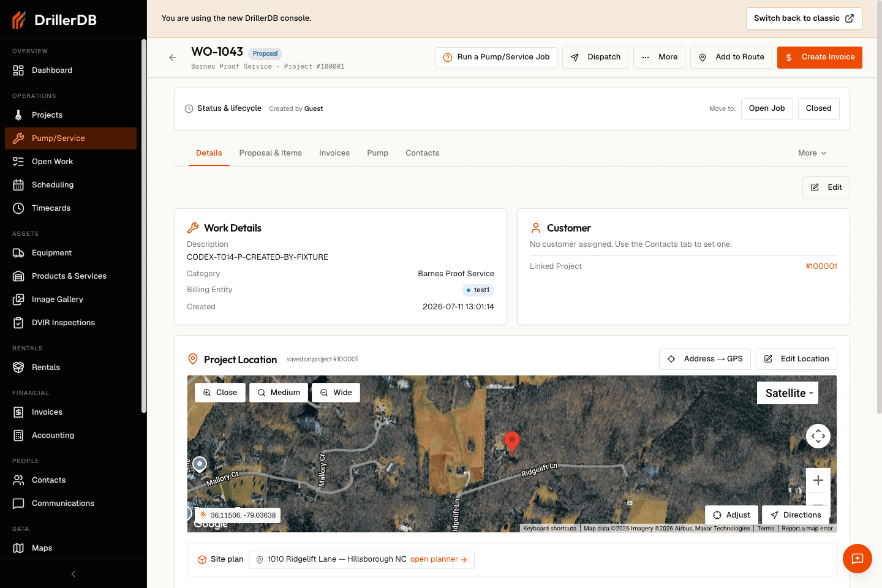This screenshot has height=588, width=882.
Task: Open map Terms link
Action: [x=766, y=529]
